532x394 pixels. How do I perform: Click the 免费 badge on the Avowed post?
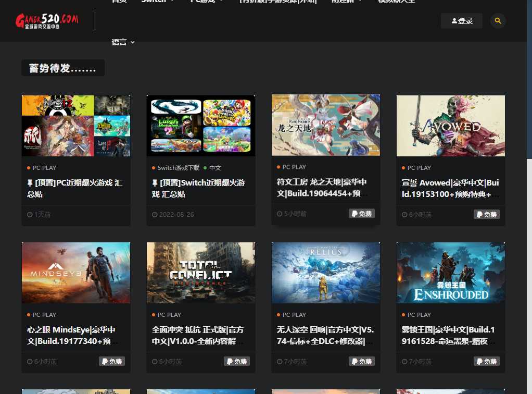click(x=487, y=214)
